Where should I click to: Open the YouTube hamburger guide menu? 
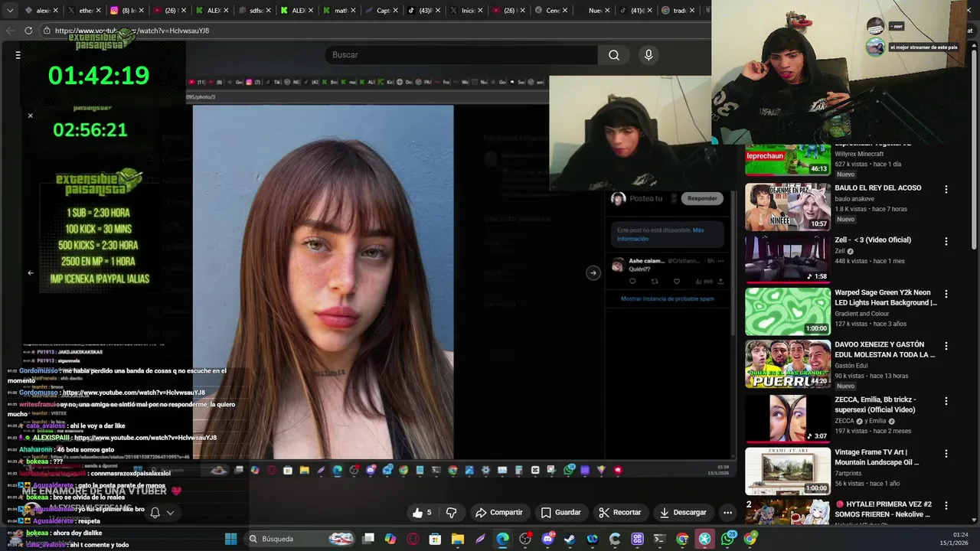18,55
